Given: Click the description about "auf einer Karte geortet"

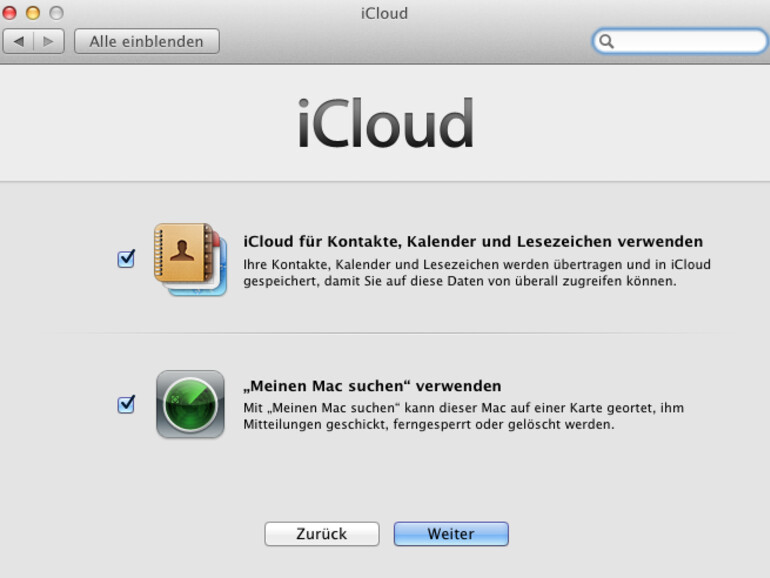Looking at the screenshot, I should click(x=463, y=416).
